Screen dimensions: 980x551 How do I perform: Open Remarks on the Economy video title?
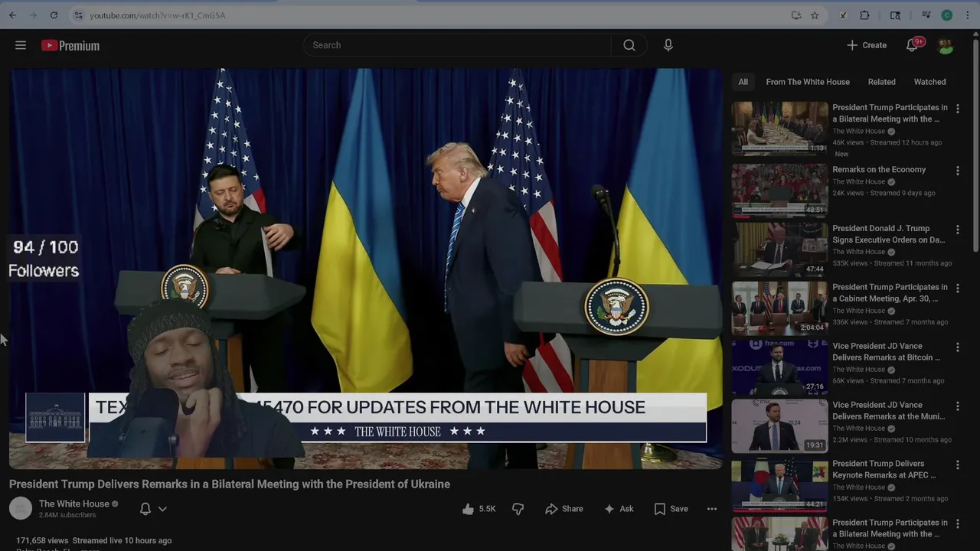pos(879,170)
